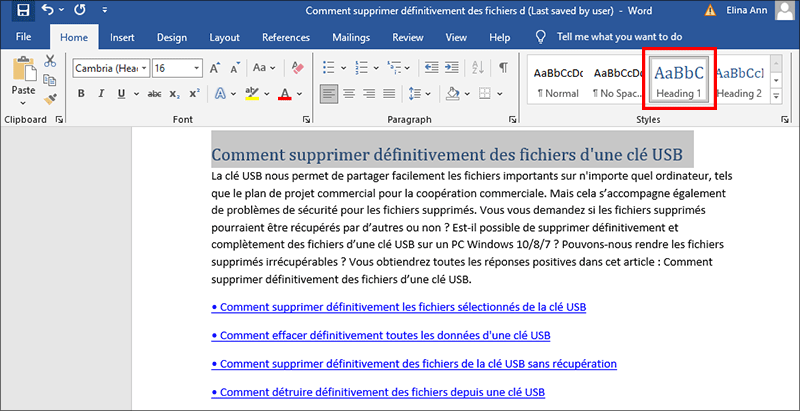Switch to the References tab
The image size is (800, 411).
(286, 37)
